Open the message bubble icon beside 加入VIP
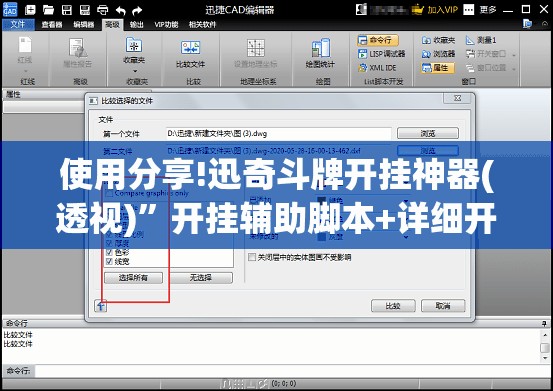The width and height of the screenshot is (553, 391). pyautogui.click(x=469, y=10)
